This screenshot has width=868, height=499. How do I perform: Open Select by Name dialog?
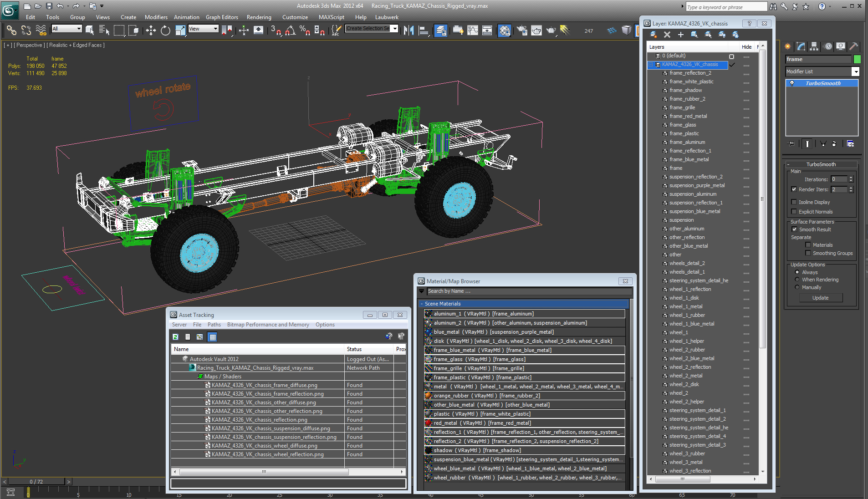pyautogui.click(x=104, y=31)
